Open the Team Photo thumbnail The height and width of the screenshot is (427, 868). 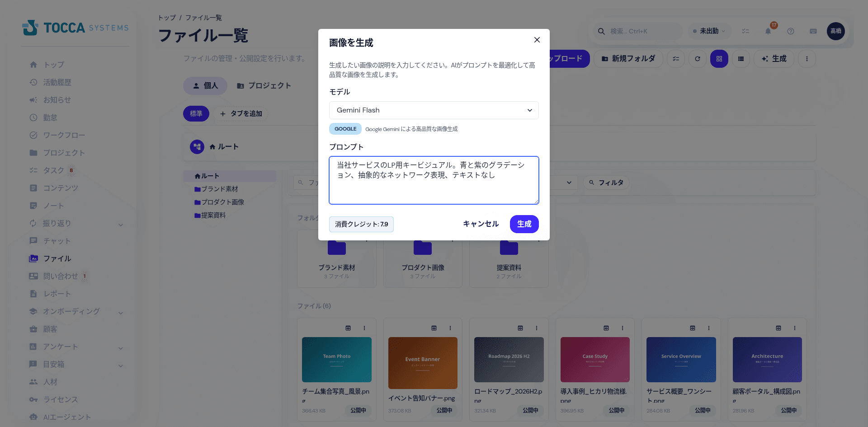click(337, 360)
